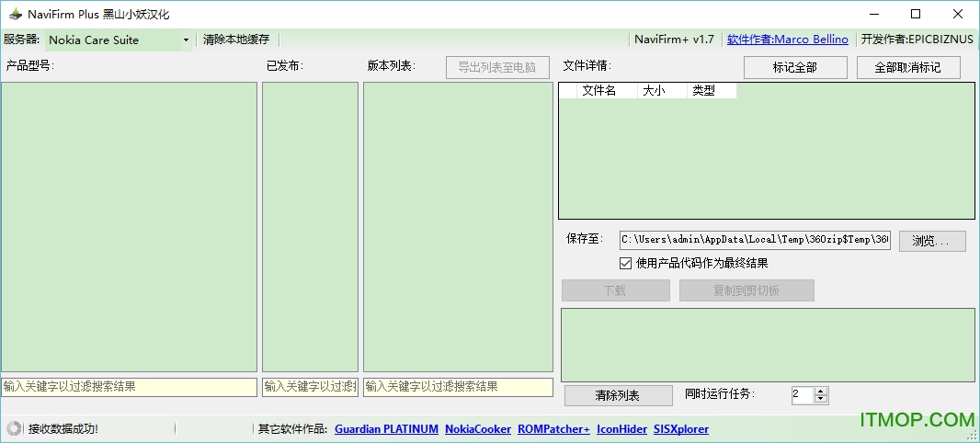Click the 下载 download button

(616, 290)
